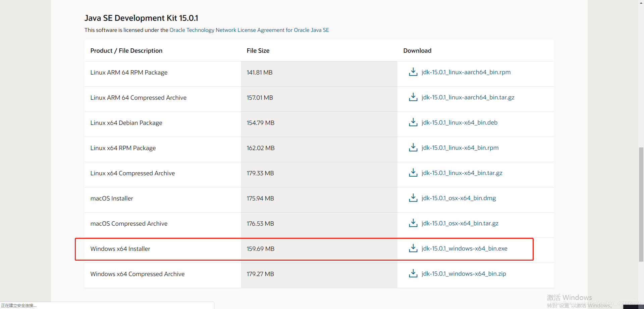Click download icon for linux-aarch64_bin.rpm
This screenshot has width=644, height=309.
click(413, 72)
